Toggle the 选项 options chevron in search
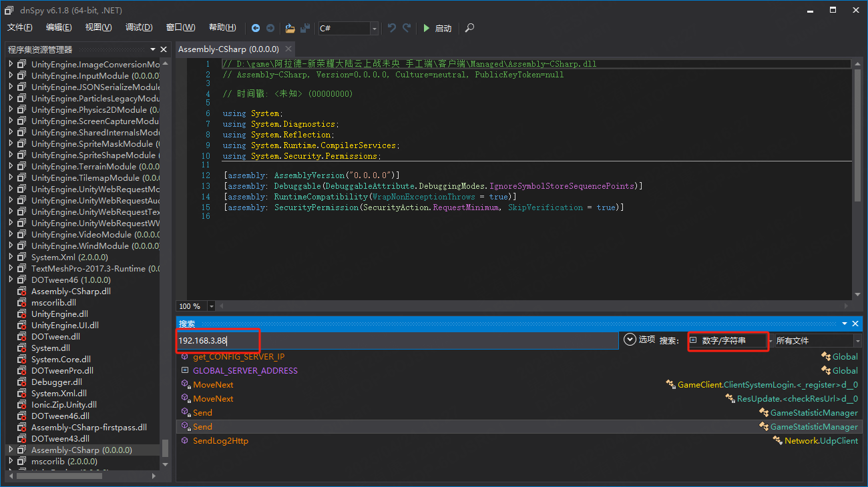 coord(630,340)
